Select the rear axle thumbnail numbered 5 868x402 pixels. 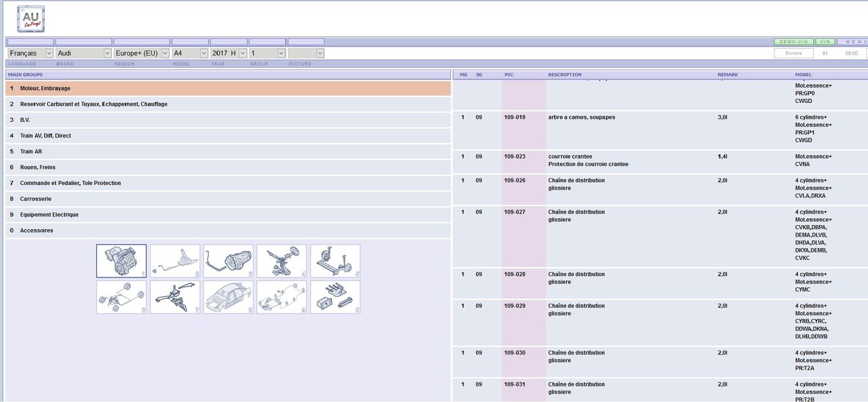point(335,261)
